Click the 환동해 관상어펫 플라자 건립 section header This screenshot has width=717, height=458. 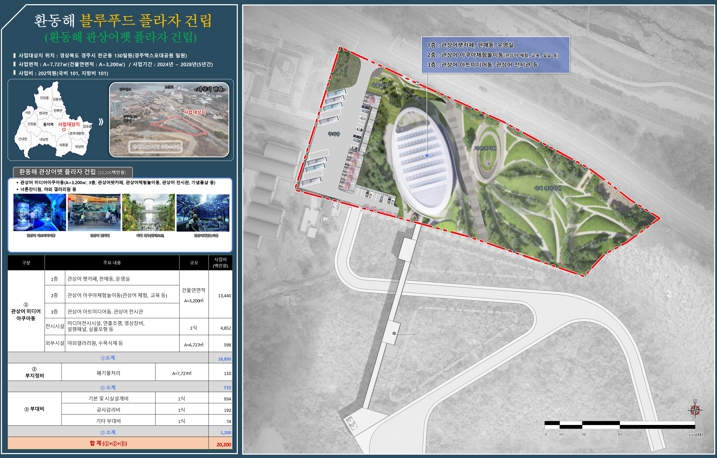tap(56, 173)
